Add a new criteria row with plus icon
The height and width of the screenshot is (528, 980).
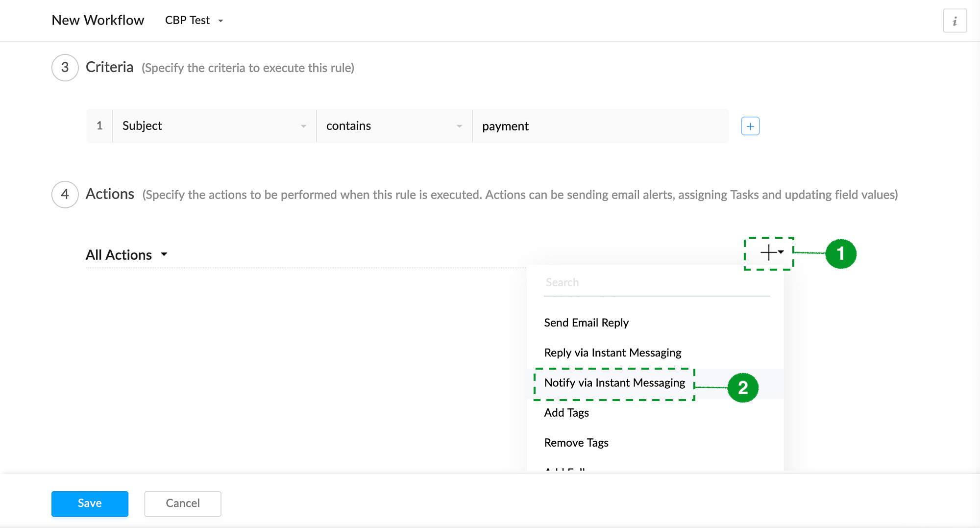750,126
